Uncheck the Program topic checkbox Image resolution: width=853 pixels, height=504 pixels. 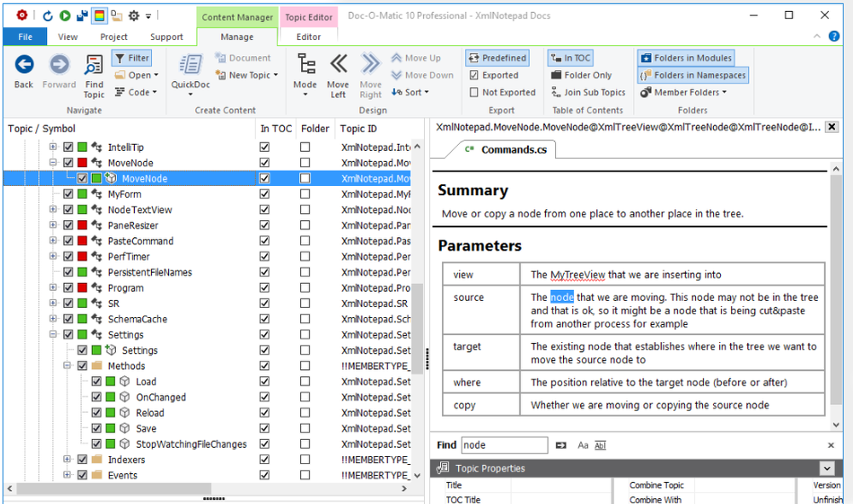click(x=68, y=287)
